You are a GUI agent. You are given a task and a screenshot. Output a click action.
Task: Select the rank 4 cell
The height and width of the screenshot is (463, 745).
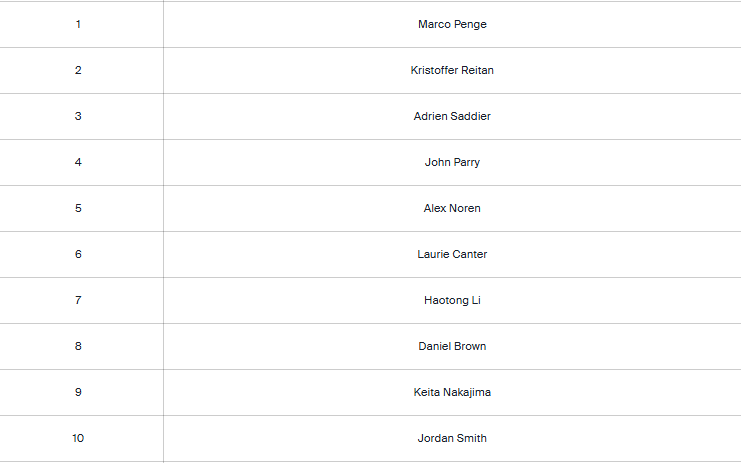point(78,162)
